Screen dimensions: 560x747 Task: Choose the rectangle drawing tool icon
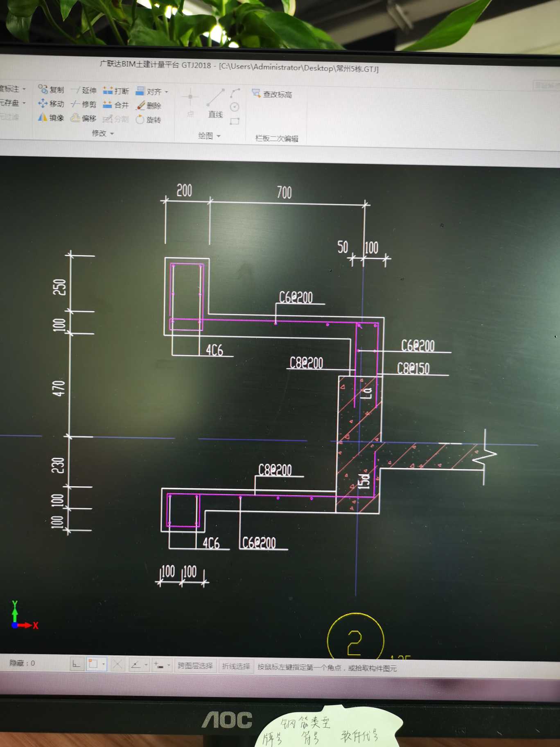pyautogui.click(x=235, y=121)
